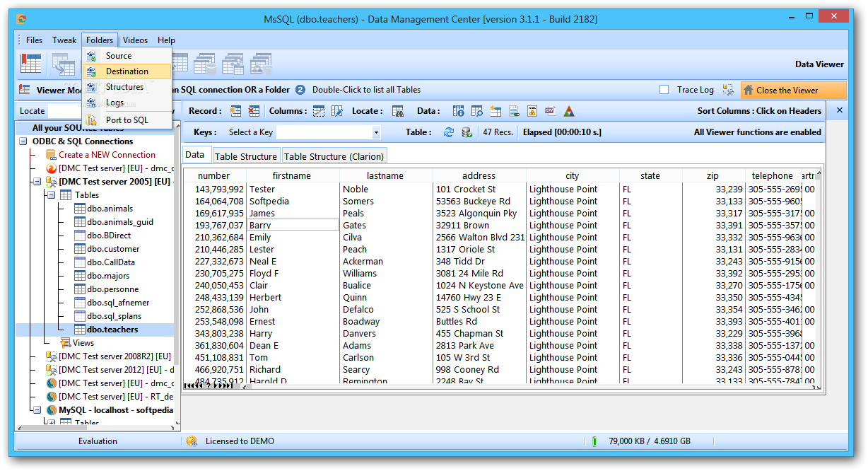This screenshot has height=471, width=868.
Task: Select dbo.animals table in tree
Action: [110, 209]
